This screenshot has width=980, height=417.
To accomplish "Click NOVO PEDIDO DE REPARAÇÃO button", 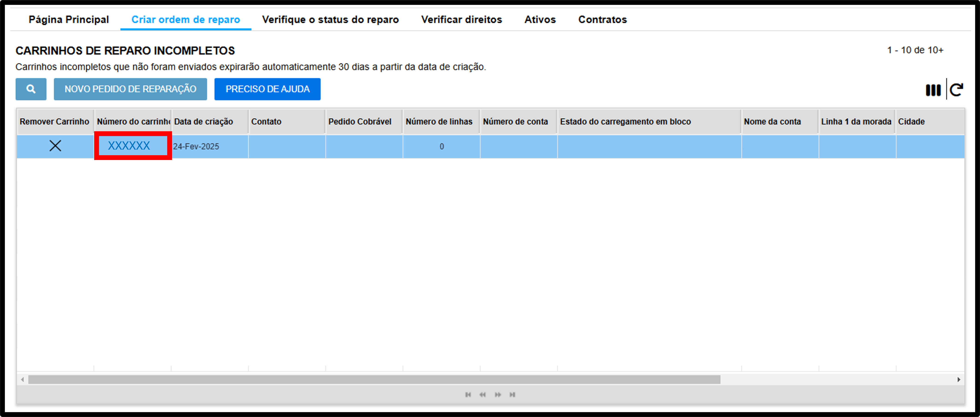I will click(131, 89).
